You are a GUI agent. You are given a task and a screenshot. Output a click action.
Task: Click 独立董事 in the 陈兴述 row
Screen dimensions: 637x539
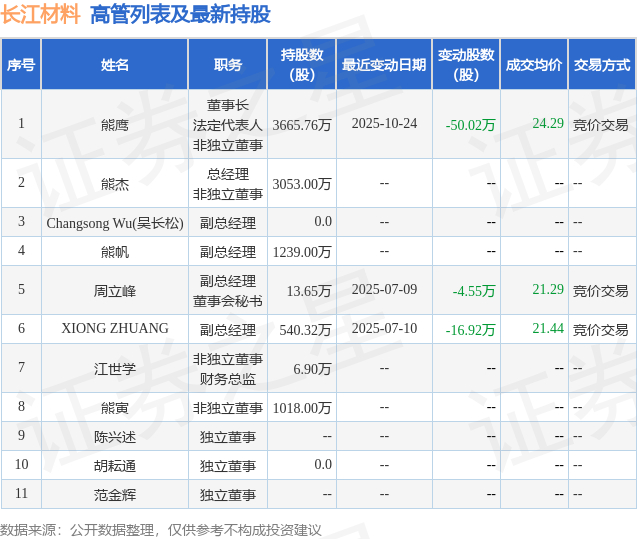click(x=228, y=437)
